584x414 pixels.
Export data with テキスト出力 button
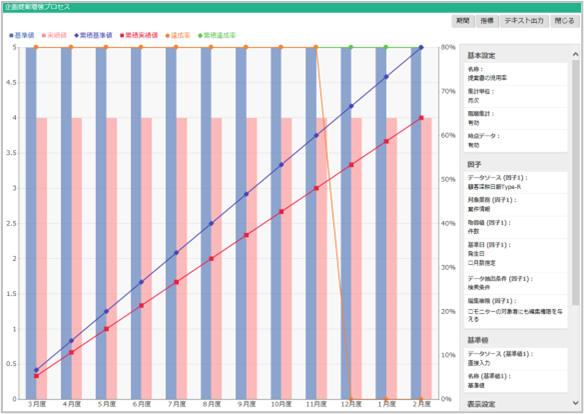(x=524, y=21)
